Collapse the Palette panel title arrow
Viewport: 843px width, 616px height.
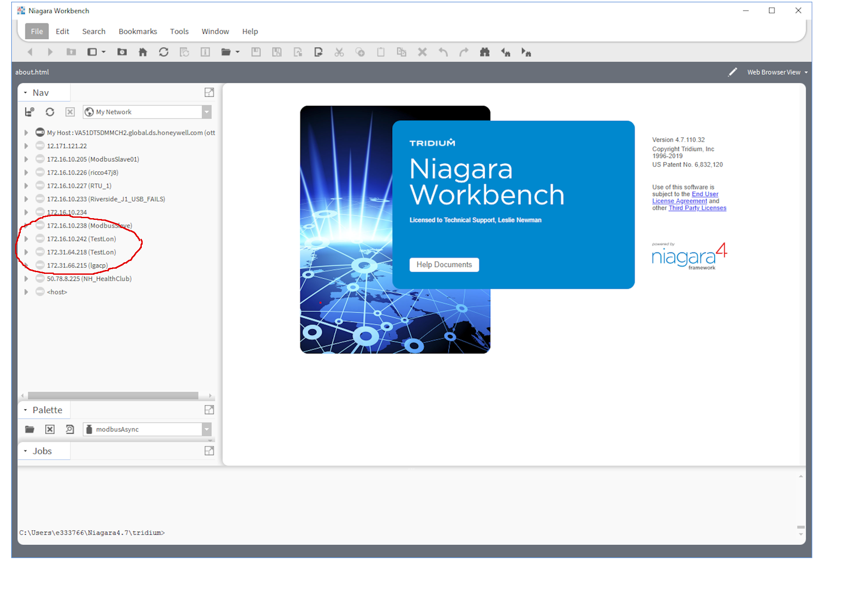point(26,410)
